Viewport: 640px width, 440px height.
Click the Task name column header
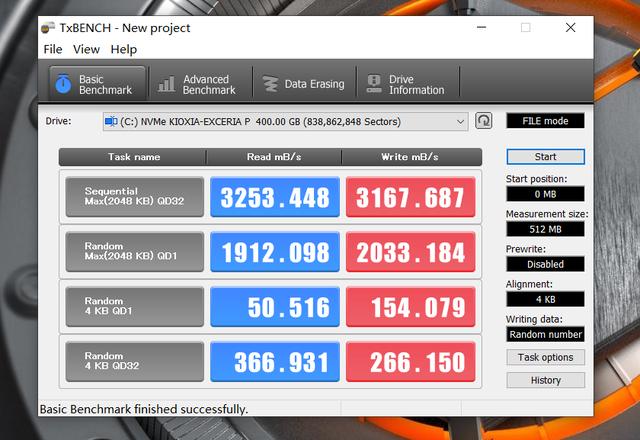(x=133, y=157)
